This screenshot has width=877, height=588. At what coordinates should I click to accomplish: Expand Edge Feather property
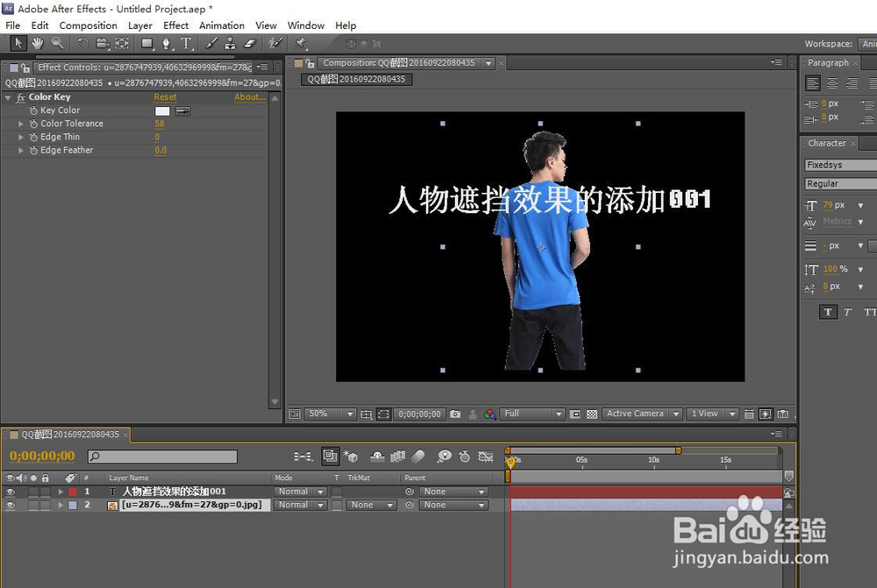(x=21, y=151)
